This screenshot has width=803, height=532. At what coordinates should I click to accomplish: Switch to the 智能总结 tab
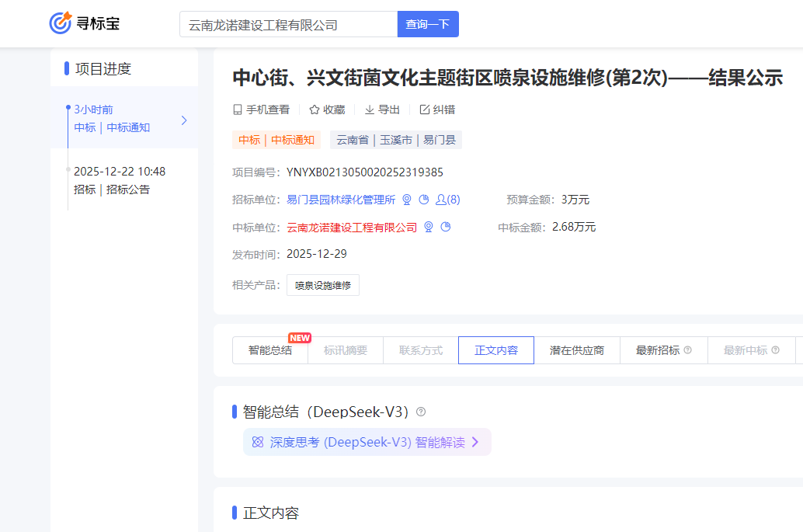tap(270, 350)
